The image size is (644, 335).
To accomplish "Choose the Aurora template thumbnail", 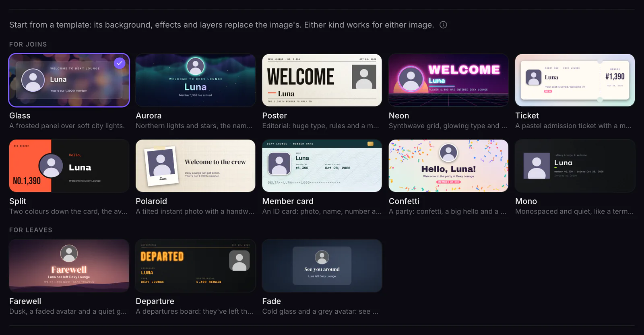I will [x=196, y=80].
